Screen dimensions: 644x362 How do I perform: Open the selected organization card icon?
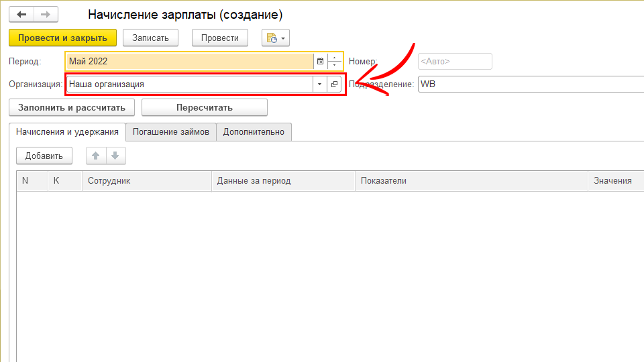(x=335, y=84)
